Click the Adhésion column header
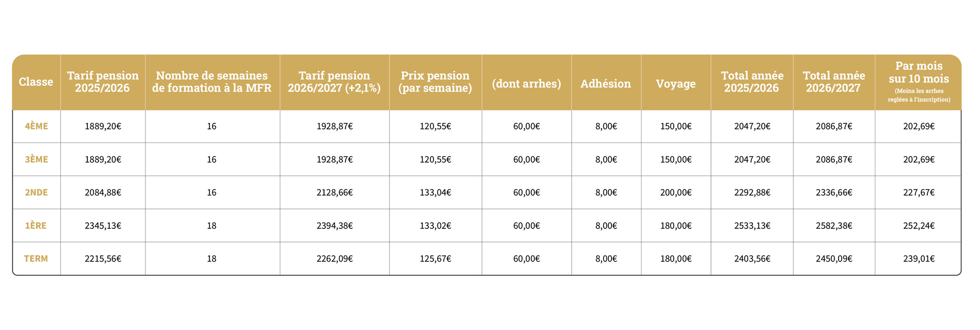Screen dimensions: 980x330 click(x=606, y=83)
